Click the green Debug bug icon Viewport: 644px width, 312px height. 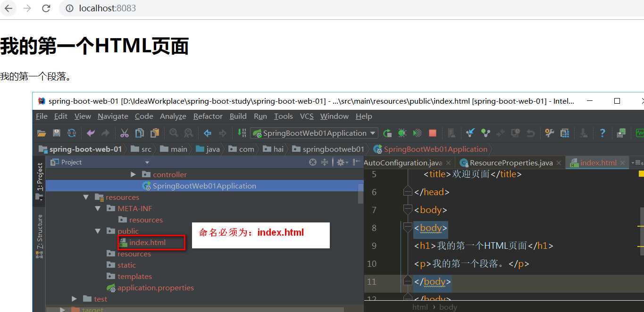[402, 133]
